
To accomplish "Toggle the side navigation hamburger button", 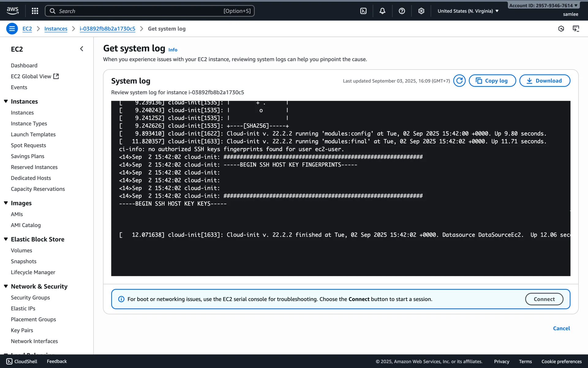I will (x=12, y=29).
